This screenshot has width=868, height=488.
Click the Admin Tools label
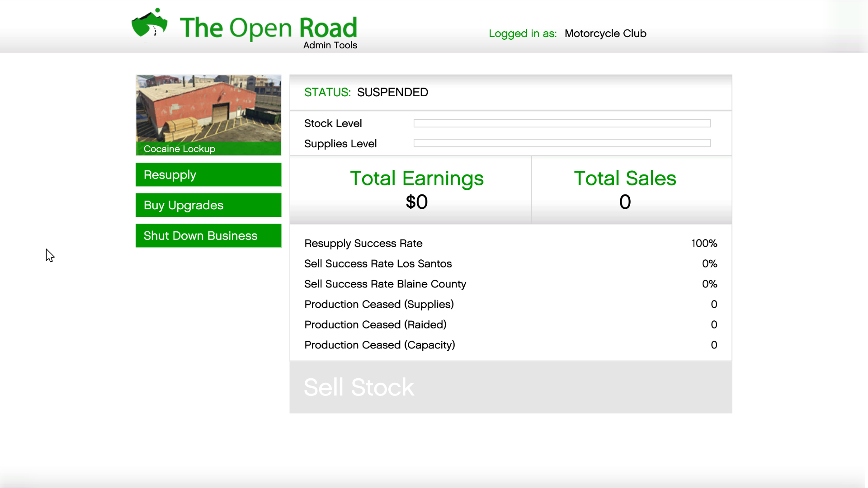(x=330, y=45)
